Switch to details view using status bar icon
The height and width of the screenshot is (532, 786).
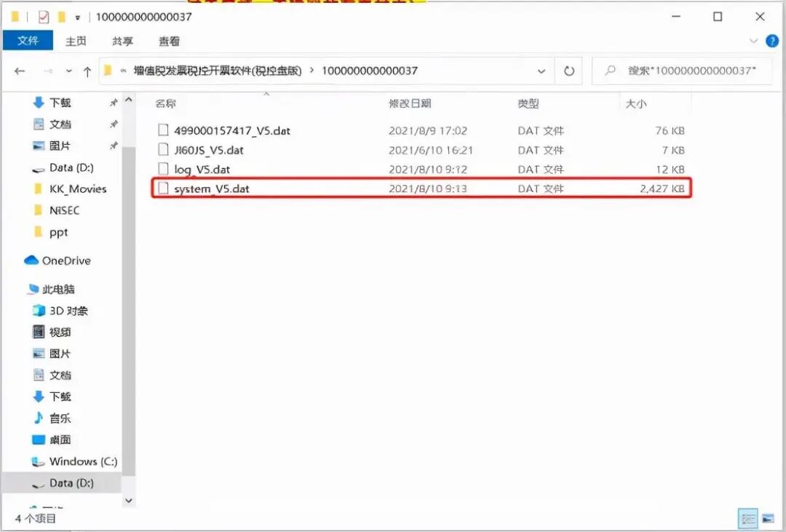[749, 518]
